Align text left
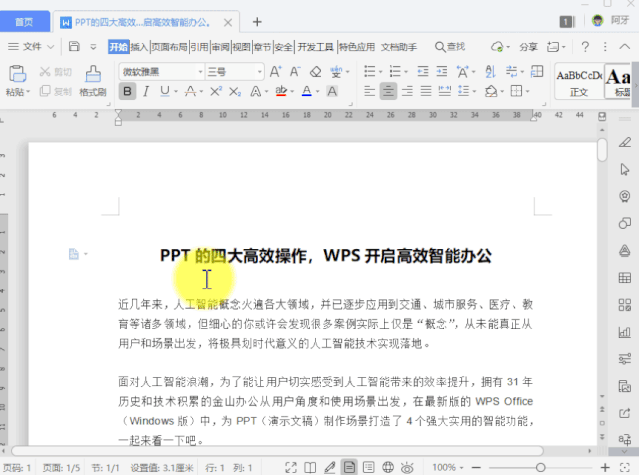The width and height of the screenshot is (639, 475). pos(369,91)
